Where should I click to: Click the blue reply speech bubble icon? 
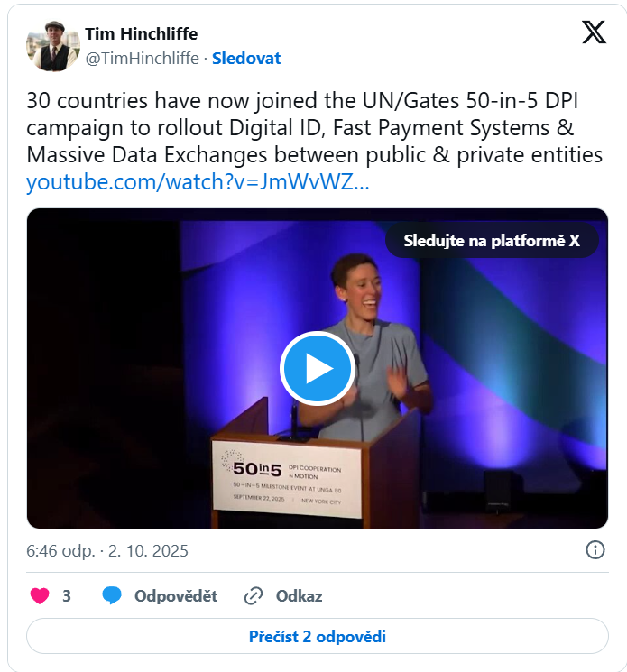pos(112,595)
